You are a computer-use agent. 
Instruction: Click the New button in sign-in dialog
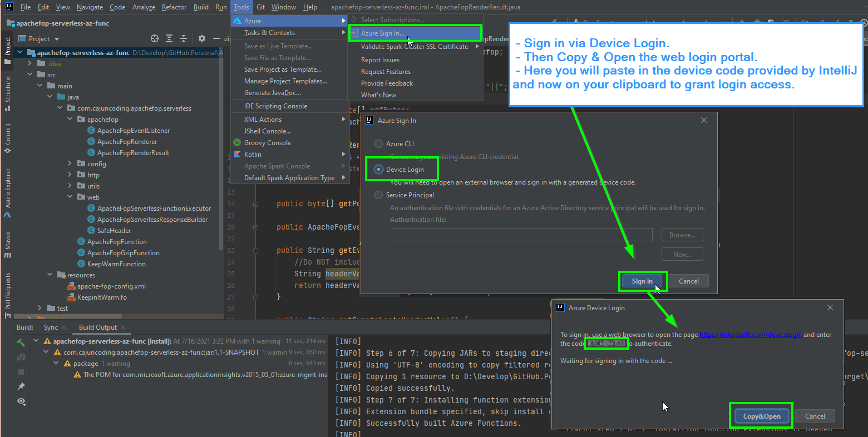coord(682,255)
